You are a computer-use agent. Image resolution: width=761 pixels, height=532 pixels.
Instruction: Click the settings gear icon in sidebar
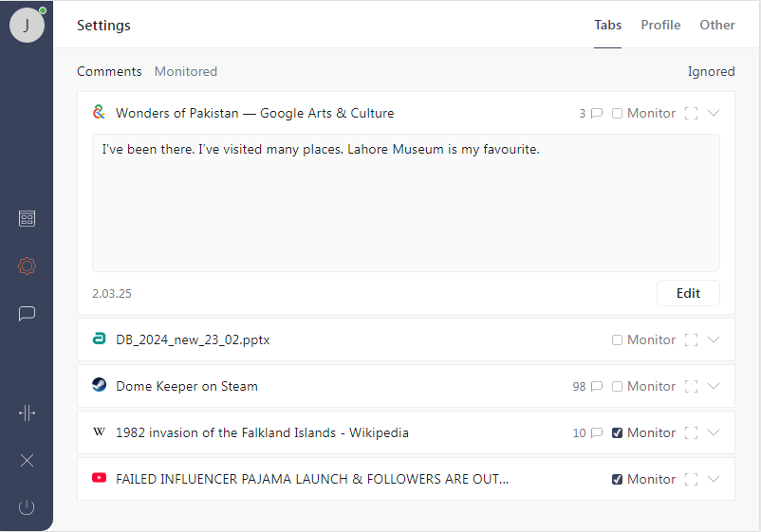pos(27,266)
